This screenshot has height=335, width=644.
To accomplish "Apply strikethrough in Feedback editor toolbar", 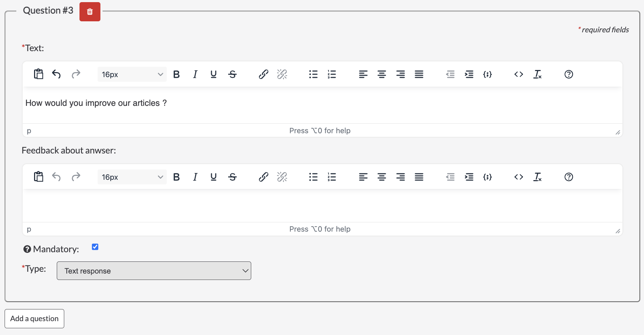I will [232, 177].
